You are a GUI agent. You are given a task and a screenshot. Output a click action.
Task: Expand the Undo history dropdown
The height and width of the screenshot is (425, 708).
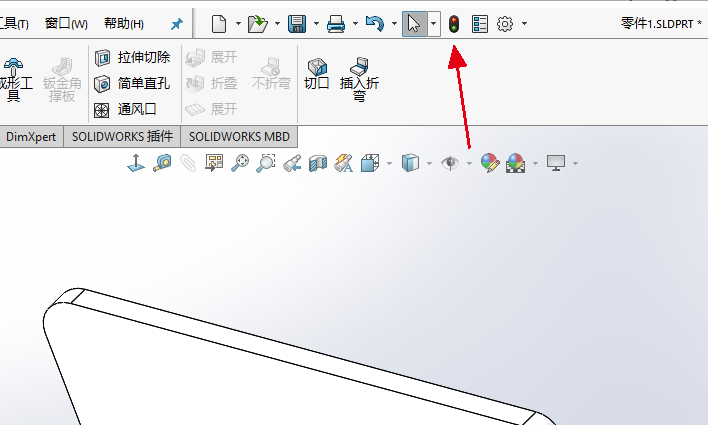pyautogui.click(x=394, y=23)
